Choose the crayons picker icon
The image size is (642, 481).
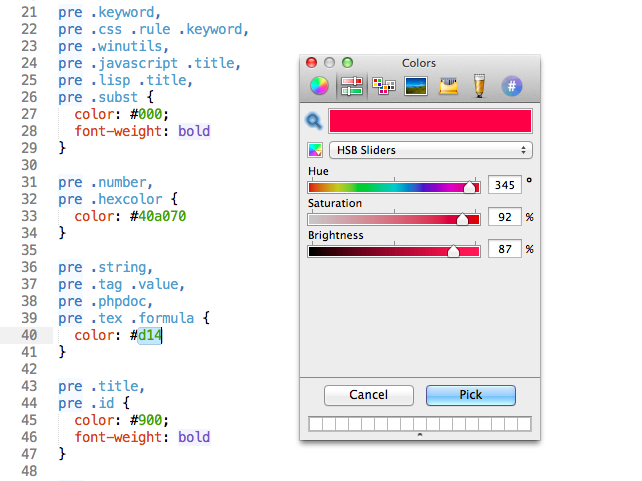tap(448, 86)
